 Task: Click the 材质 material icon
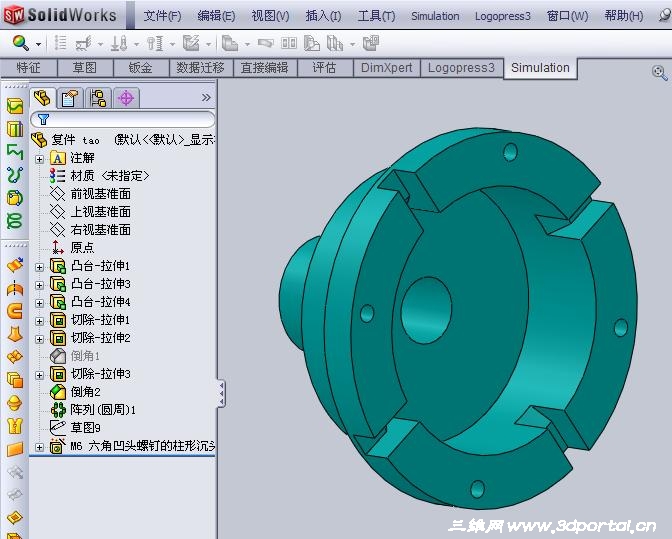tap(57, 176)
